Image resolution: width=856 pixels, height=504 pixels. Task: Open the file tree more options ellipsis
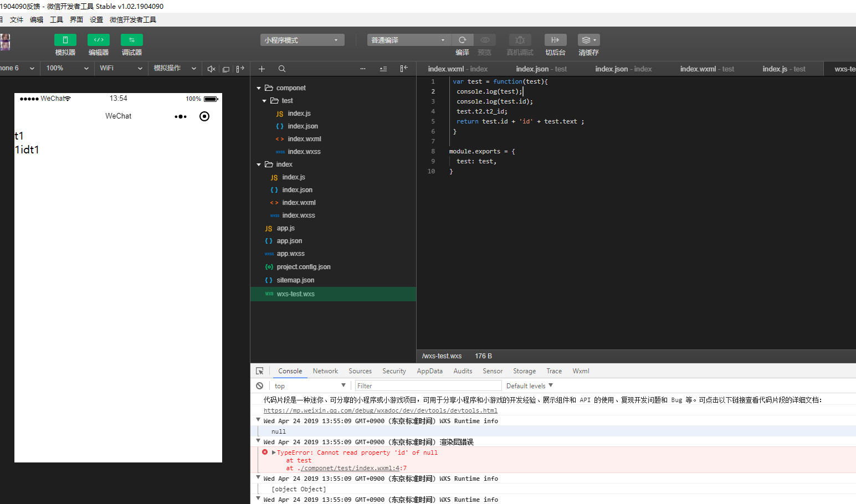click(x=363, y=69)
